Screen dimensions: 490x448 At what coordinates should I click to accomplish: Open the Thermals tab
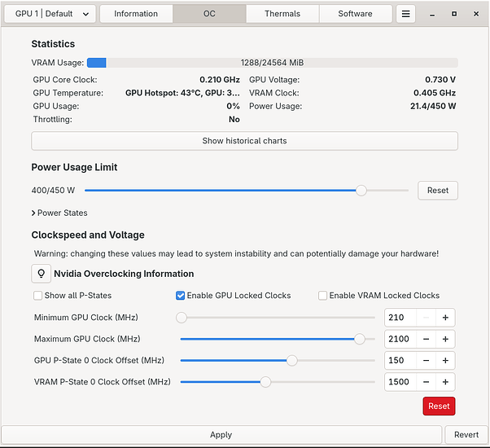pyautogui.click(x=282, y=14)
